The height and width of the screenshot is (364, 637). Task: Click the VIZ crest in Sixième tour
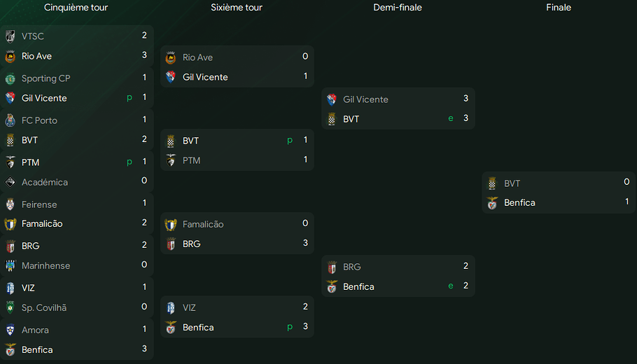[x=171, y=307]
